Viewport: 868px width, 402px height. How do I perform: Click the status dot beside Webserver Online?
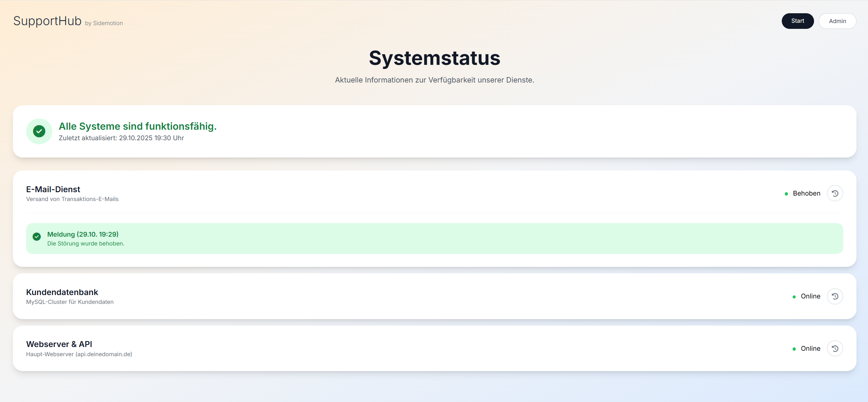coord(794,349)
